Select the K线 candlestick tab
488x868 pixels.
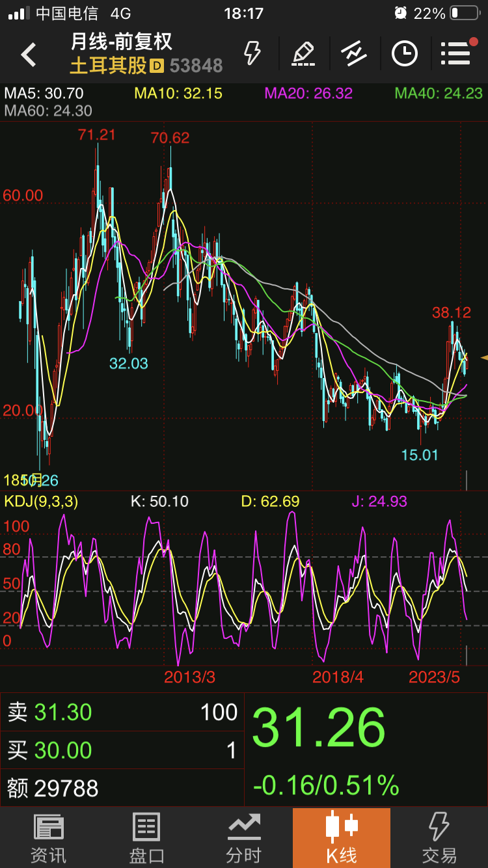tap(342, 838)
